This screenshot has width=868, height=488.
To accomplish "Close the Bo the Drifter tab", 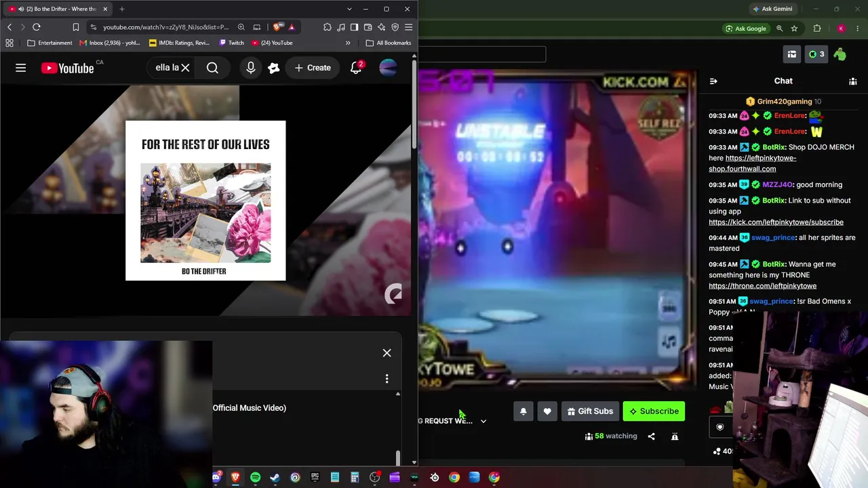I will point(105,9).
